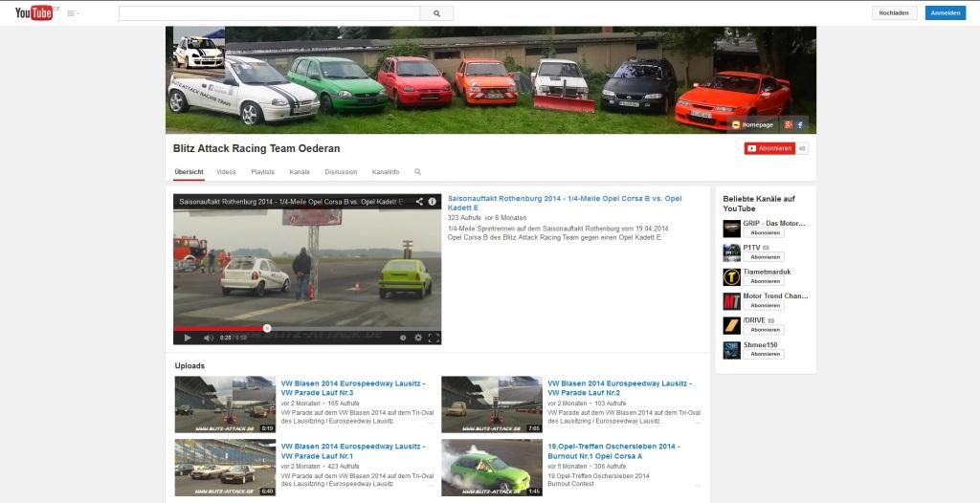Play the featured video
This screenshot has width=980, height=503.
coord(187,338)
